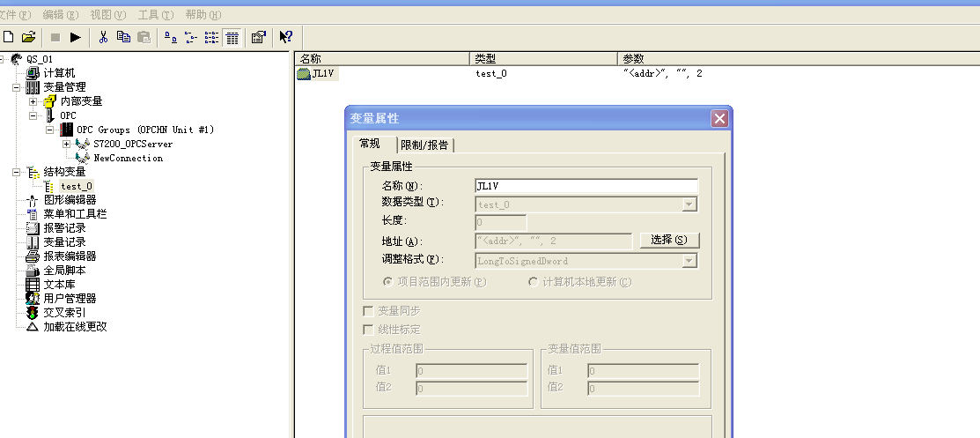Image resolution: width=980 pixels, height=438 pixels.
Task: Open the 帮助 menu
Action: (203, 15)
